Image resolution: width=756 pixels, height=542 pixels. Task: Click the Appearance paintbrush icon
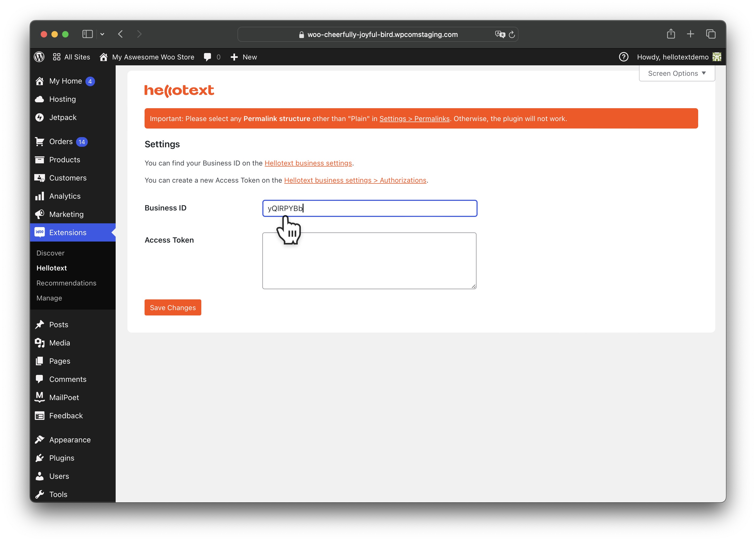tap(40, 440)
